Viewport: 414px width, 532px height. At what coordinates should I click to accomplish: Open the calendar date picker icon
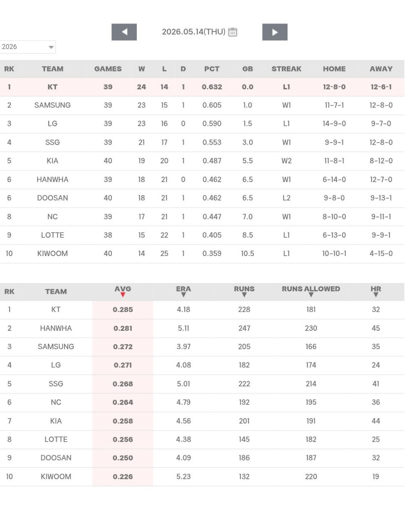233,32
